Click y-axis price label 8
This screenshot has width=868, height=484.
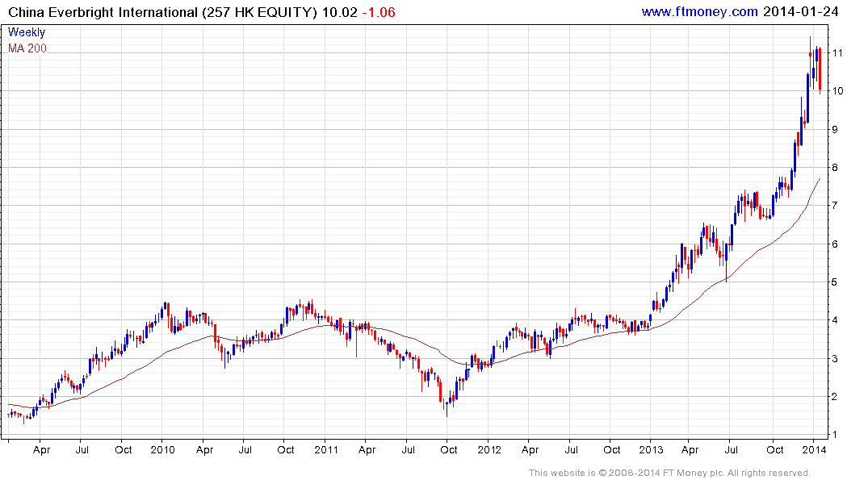836,168
